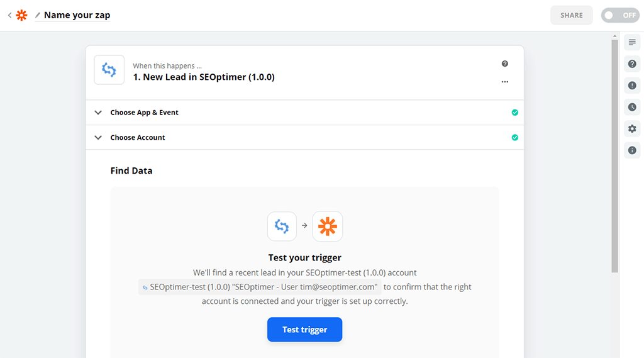This screenshot has height=358, width=644.
Task: Click the Zapier logo in header
Action: coord(22,15)
